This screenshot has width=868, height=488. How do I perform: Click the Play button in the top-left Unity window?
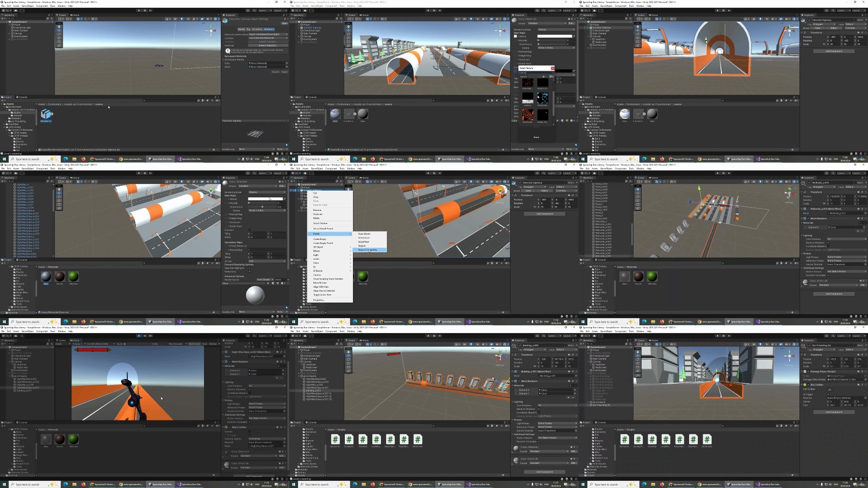tap(139, 10)
